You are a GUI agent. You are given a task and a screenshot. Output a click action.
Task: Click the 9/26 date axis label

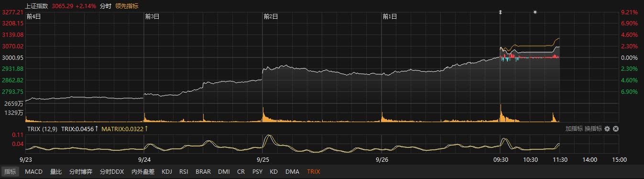382,159
